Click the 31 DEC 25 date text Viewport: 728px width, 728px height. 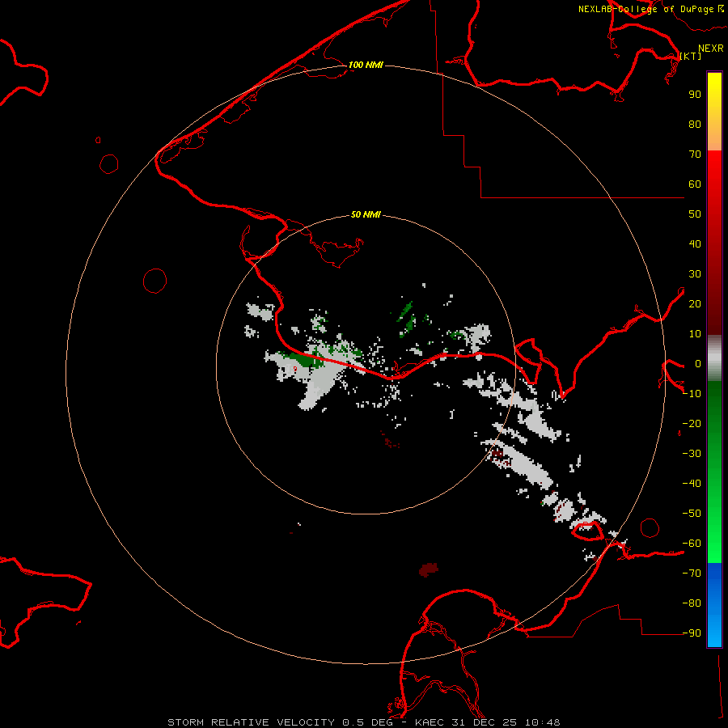pyautogui.click(x=485, y=722)
